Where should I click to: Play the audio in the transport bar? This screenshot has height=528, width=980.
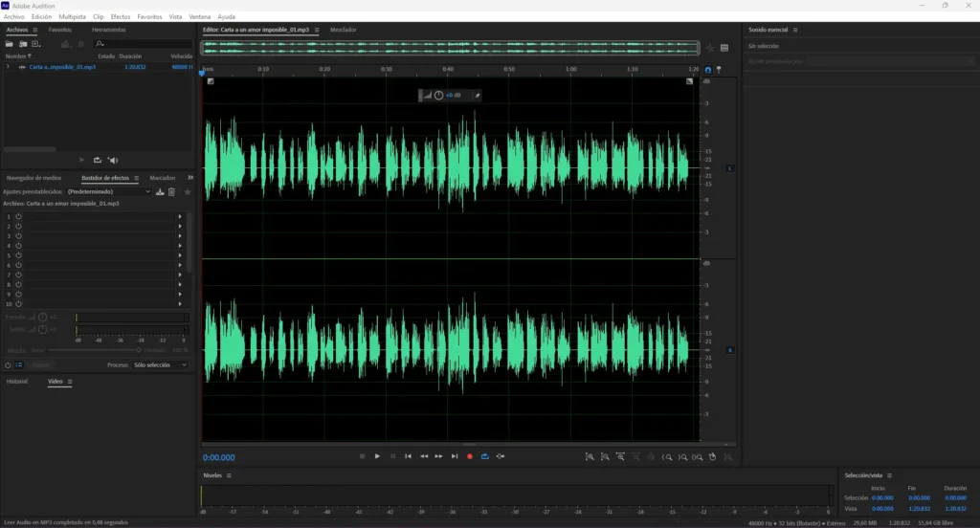coord(377,456)
